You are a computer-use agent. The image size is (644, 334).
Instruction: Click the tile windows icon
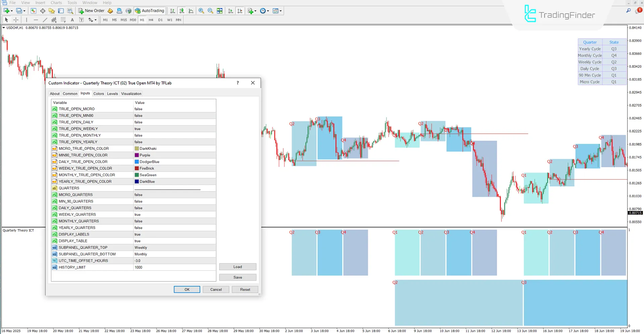point(220,11)
